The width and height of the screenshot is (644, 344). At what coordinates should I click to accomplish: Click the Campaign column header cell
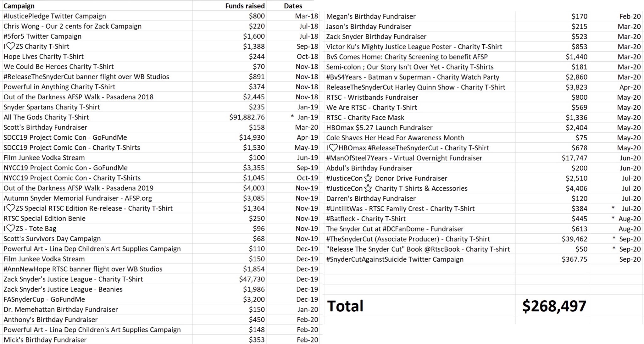[19, 6]
